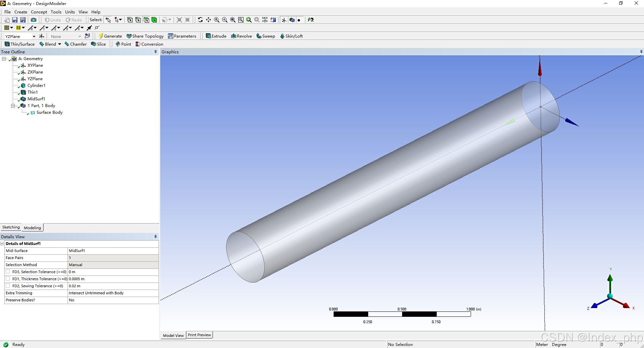The width and height of the screenshot is (644, 348).
Task: Click the Magnifier Window icon
Action: (x=241, y=20)
